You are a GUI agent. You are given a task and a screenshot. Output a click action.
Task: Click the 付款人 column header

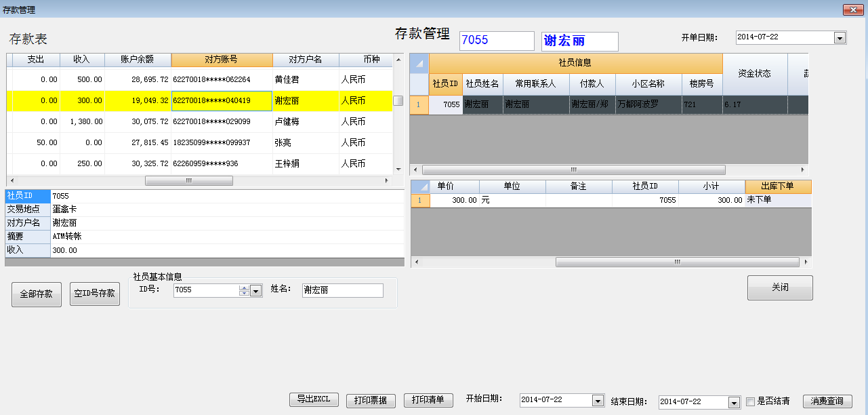coord(592,83)
